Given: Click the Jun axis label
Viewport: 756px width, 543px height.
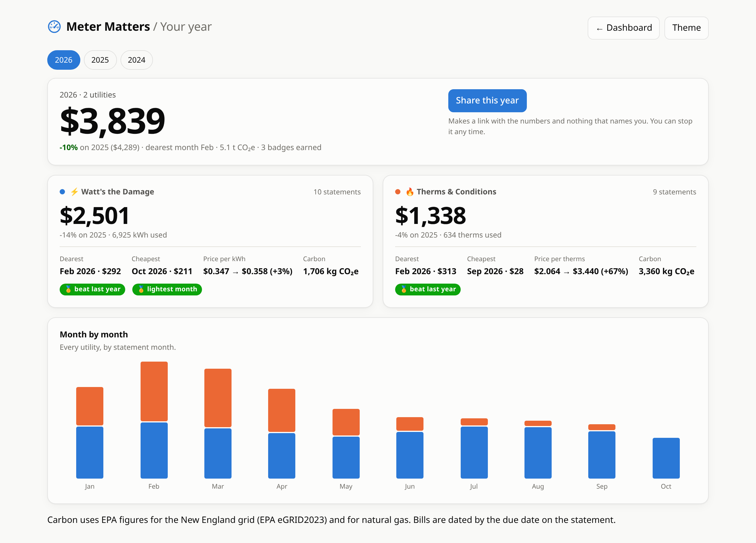Looking at the screenshot, I should pyautogui.click(x=410, y=486).
